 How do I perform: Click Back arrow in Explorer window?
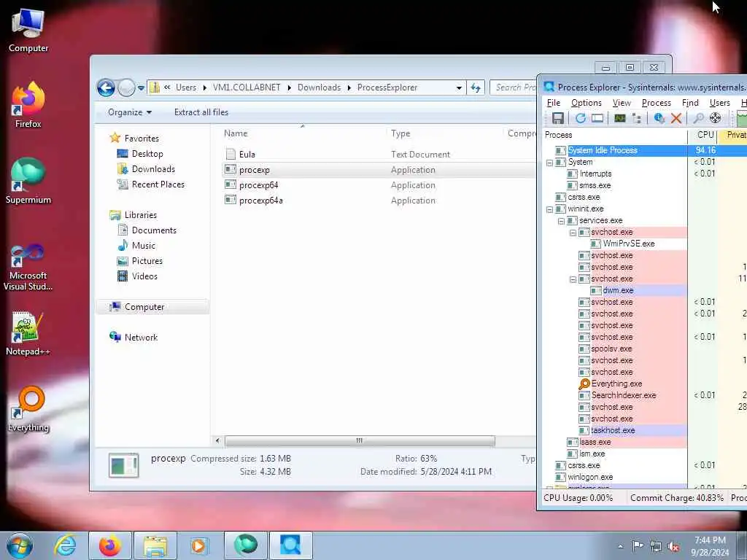(x=106, y=87)
